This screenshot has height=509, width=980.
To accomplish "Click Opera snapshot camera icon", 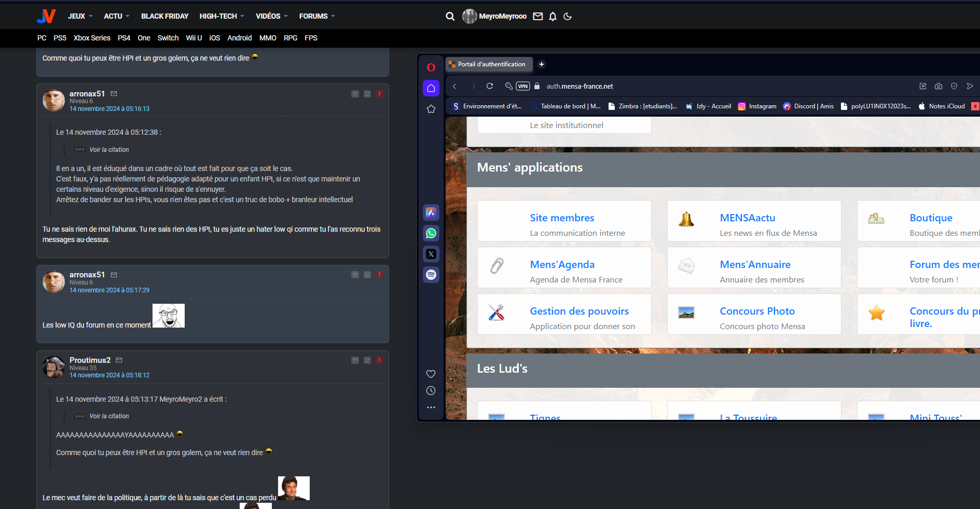I will (938, 86).
